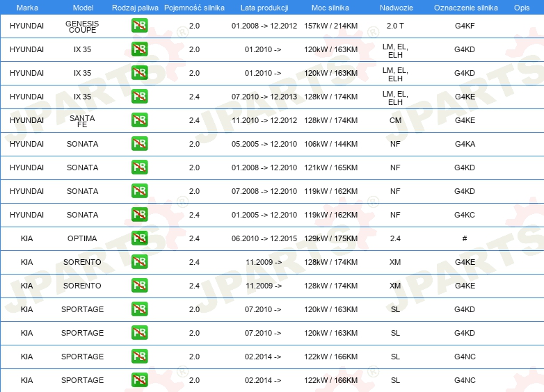Screen dimensions: 544x392
Task: Click the G4KF engine code cell
Action: (465, 26)
